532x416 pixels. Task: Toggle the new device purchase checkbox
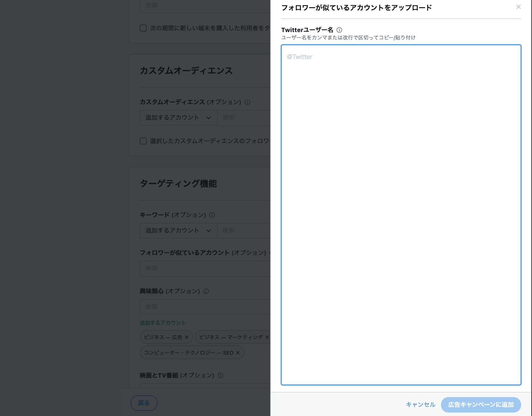pos(143,28)
